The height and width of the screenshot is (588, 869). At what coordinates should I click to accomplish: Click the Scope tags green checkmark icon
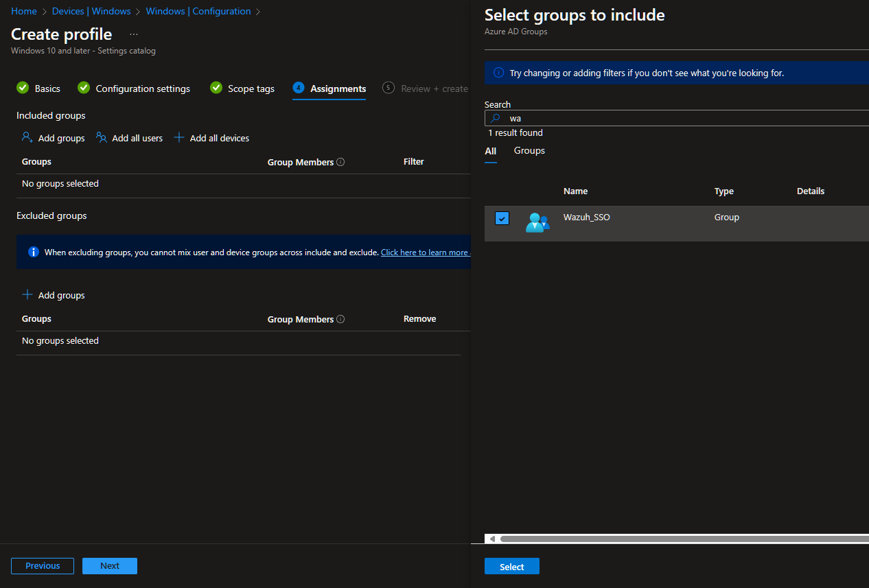[x=216, y=88]
